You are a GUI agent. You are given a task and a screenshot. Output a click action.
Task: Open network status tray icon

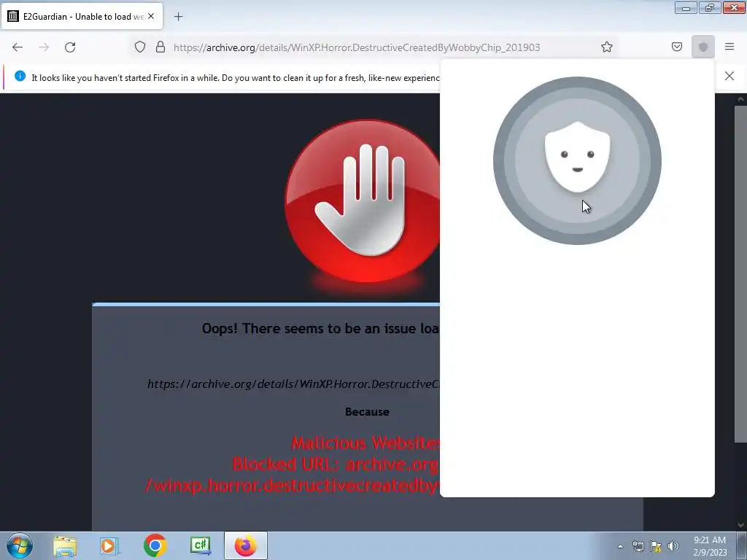click(x=638, y=546)
